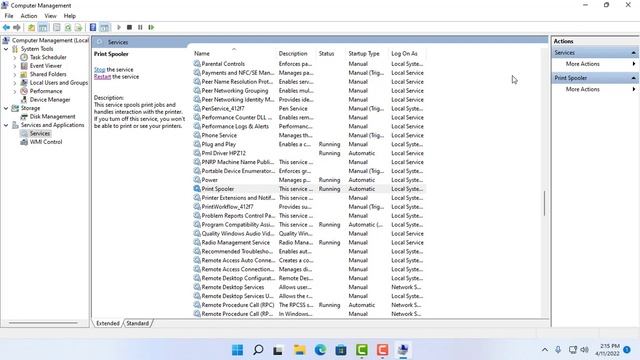Open the Help menu
The image size is (640, 360).
(69, 16)
